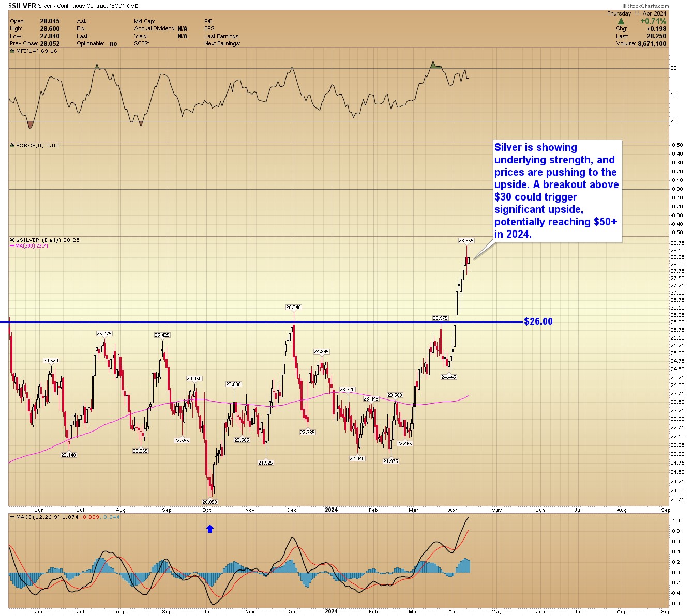
Task: Click the MA(200) 23.71 legend label
Action: click(31, 246)
